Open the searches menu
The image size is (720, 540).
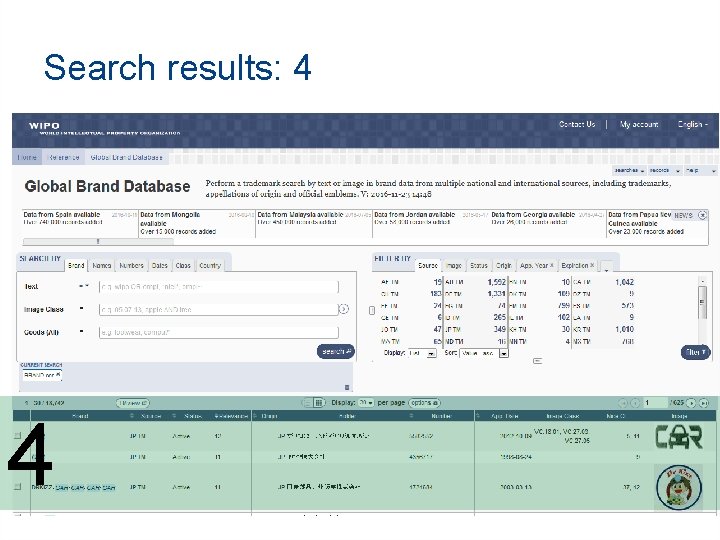[629, 170]
